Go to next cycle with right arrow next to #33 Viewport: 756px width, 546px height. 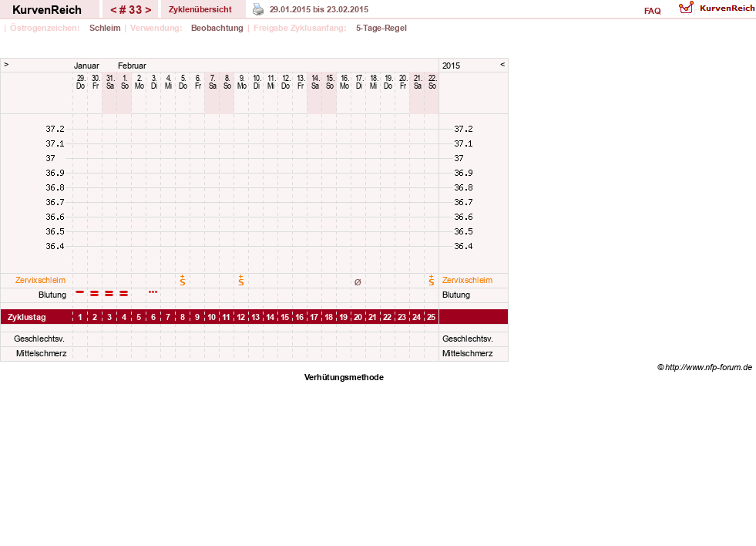point(148,10)
